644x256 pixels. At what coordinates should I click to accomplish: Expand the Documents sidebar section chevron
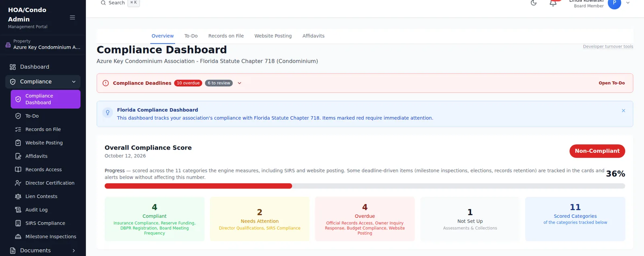click(x=74, y=250)
